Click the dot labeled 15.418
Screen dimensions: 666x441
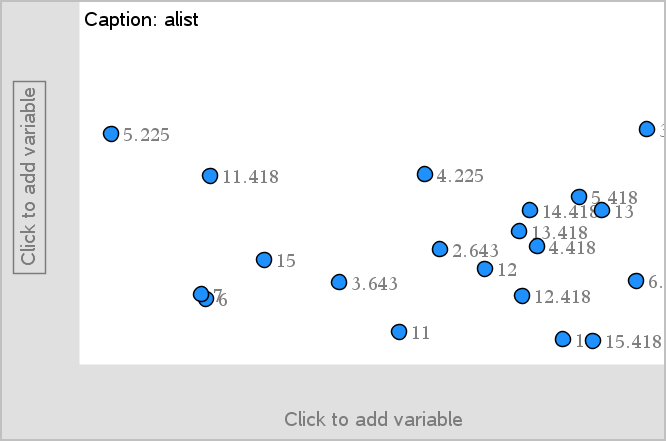click(x=593, y=341)
